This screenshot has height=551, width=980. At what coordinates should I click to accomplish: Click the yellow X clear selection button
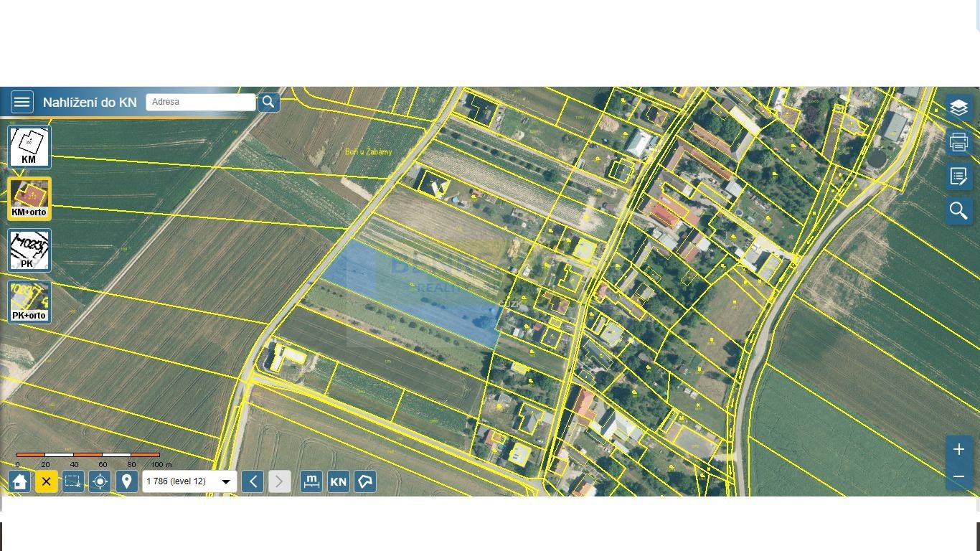click(46, 481)
